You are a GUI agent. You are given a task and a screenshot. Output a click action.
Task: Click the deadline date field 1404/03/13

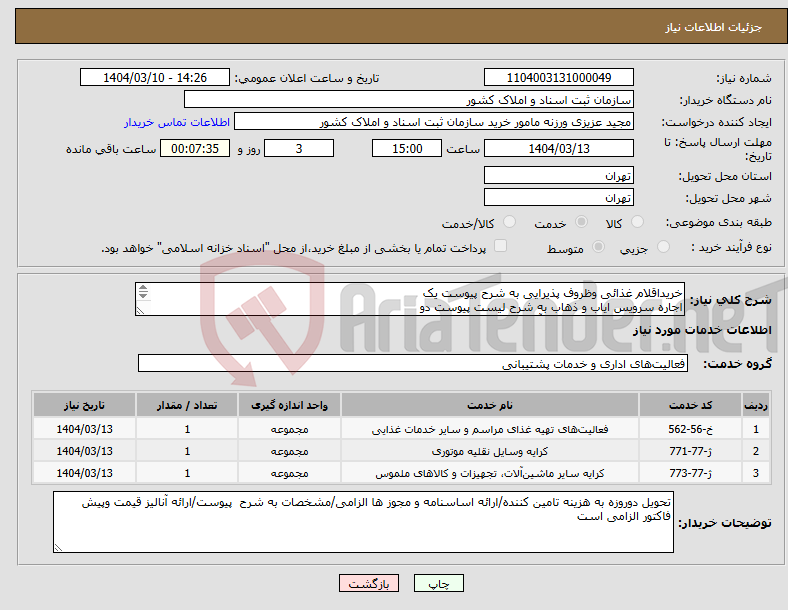[x=558, y=148]
